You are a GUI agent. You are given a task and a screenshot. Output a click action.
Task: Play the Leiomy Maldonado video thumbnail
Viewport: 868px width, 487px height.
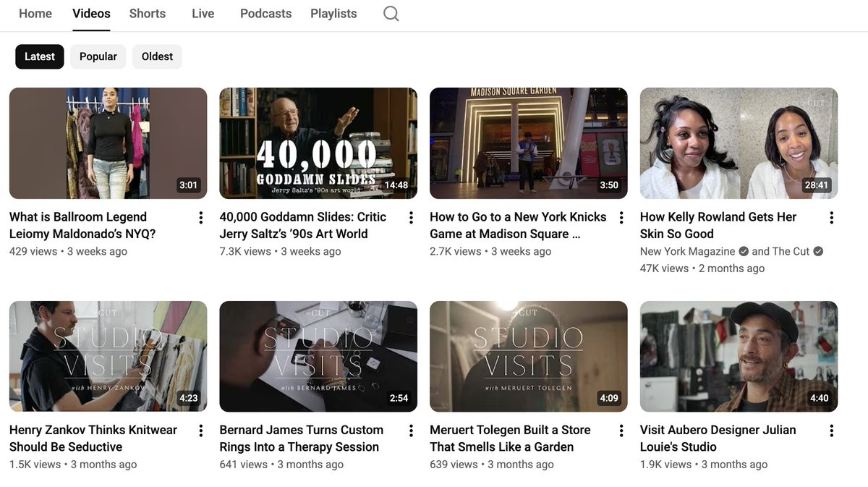109,143
